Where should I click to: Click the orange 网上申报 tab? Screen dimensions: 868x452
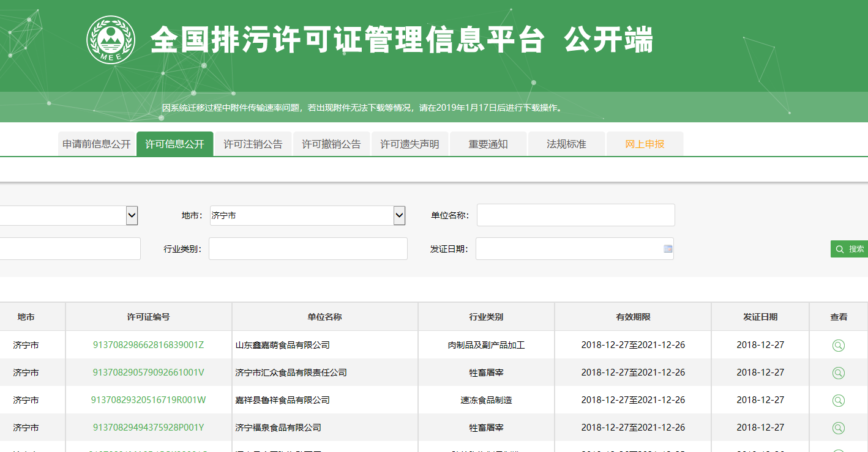click(645, 144)
